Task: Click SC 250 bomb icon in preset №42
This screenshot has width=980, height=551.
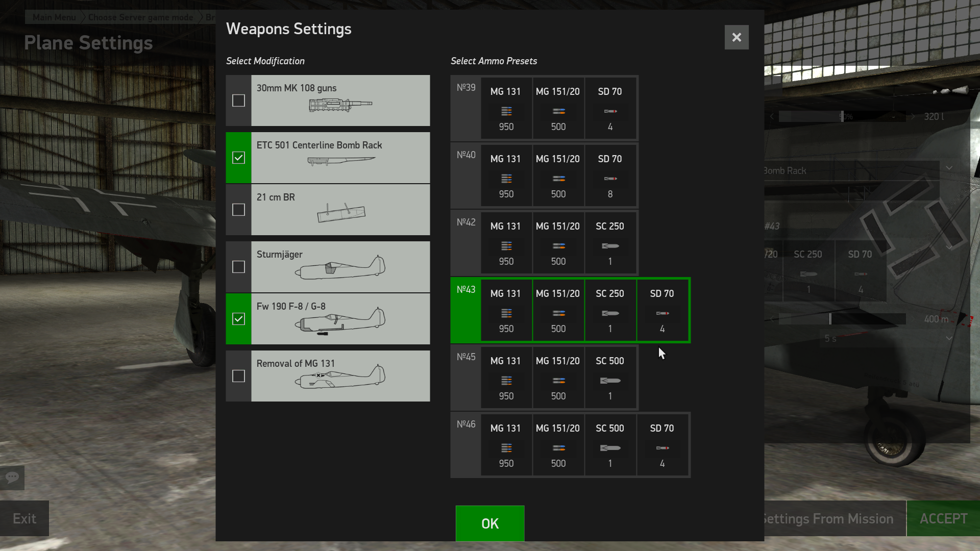Action: pos(610,246)
